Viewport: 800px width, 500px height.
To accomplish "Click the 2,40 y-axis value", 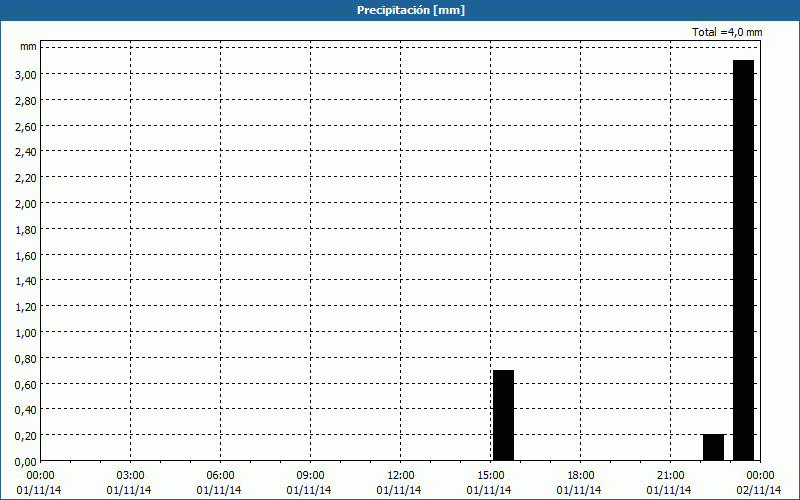I will tap(27, 152).
